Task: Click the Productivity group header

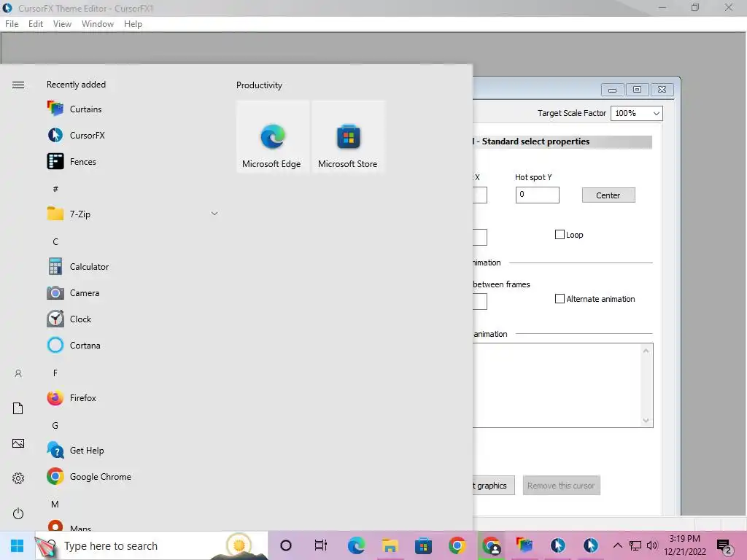Action: pyautogui.click(x=259, y=85)
